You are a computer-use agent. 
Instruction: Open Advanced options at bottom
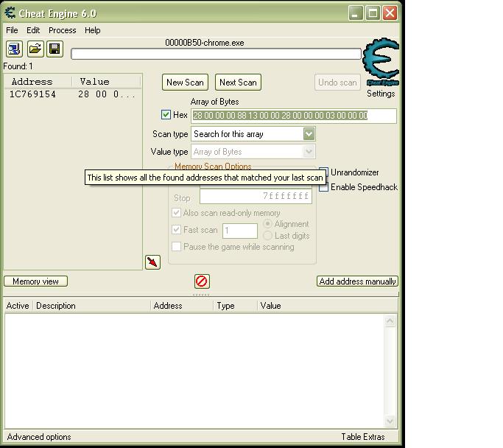(x=39, y=437)
